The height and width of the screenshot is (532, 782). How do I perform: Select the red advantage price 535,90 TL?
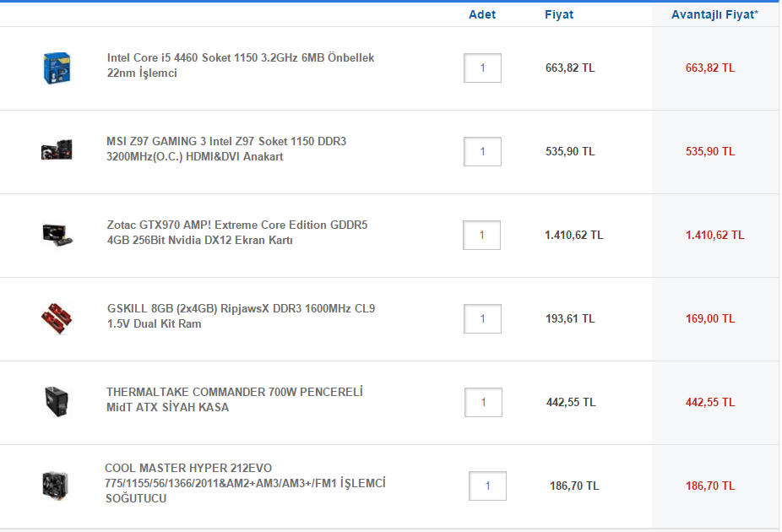click(x=710, y=151)
